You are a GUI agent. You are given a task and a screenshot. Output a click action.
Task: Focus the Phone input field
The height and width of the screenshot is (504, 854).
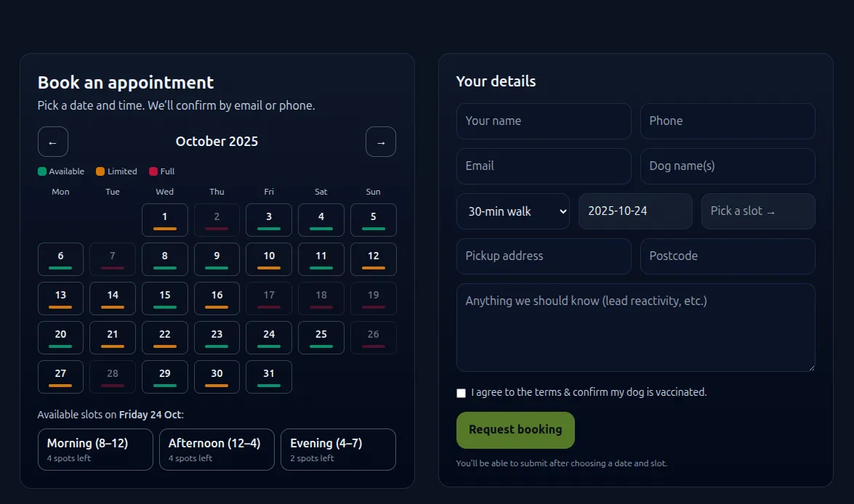[728, 121]
